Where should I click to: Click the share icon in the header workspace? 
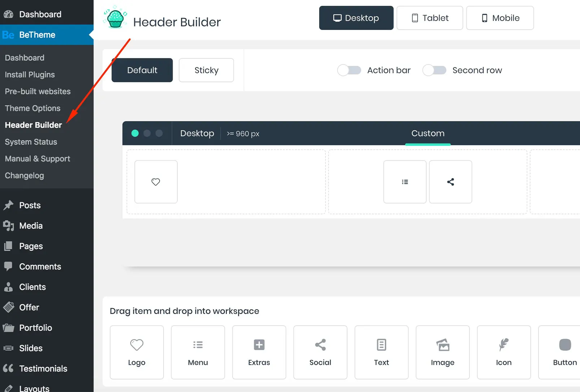(x=450, y=182)
